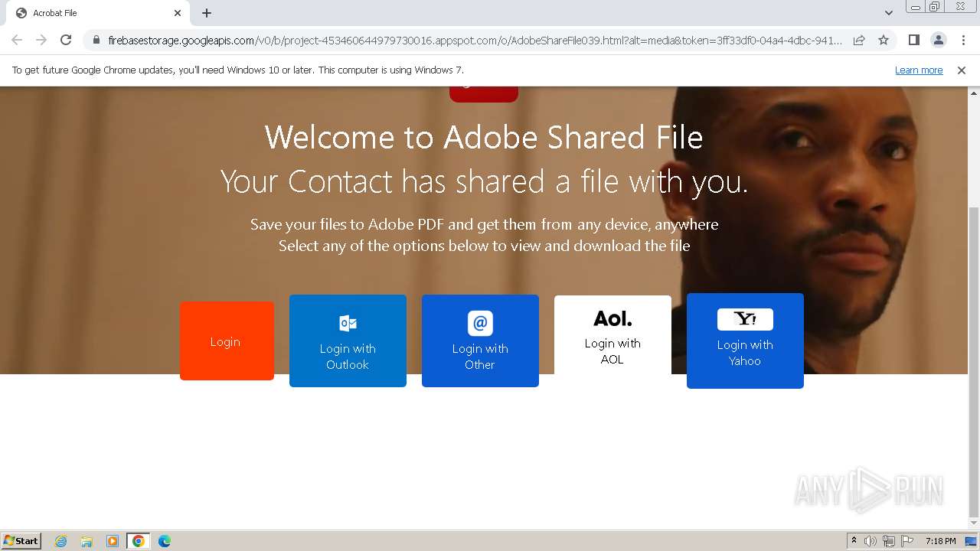Reload the current page
The height and width of the screenshot is (551, 980).
coord(66,40)
